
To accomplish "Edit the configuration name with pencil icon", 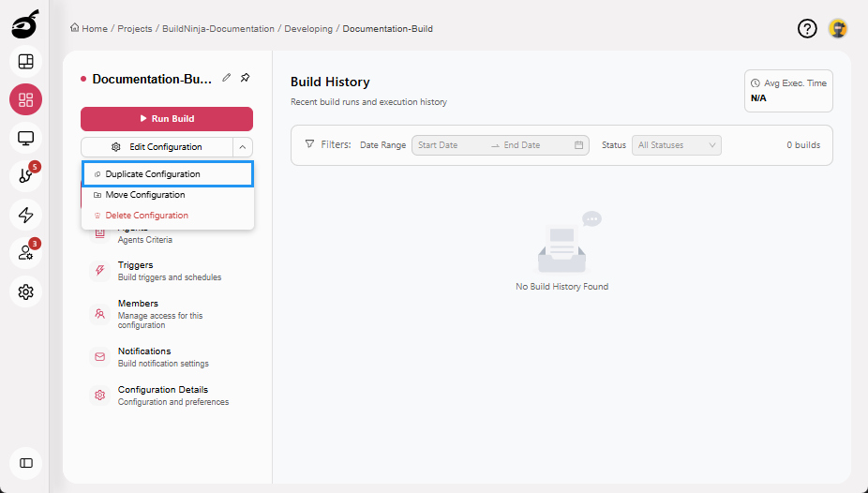I will click(227, 78).
